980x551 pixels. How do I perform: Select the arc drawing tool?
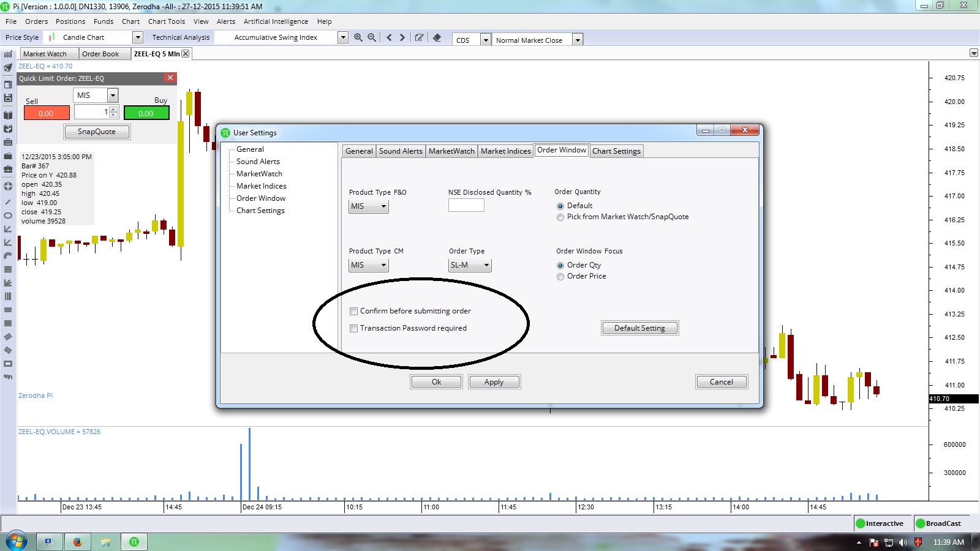click(8, 256)
